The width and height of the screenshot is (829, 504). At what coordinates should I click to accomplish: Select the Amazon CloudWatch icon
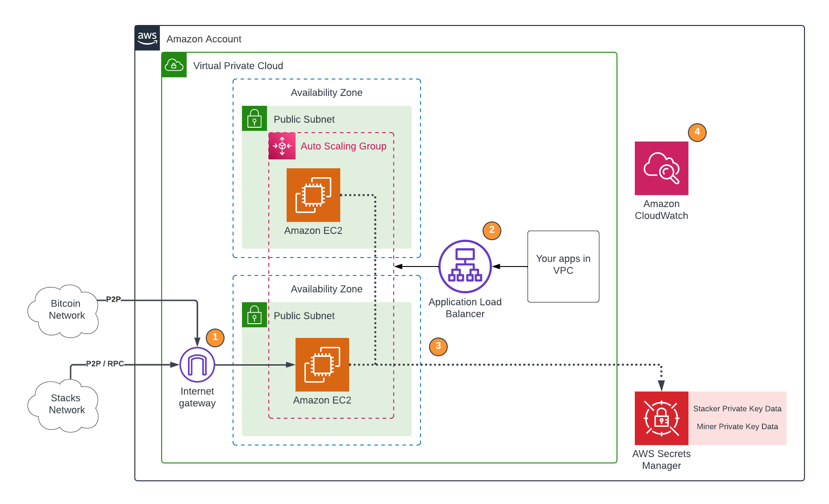(661, 168)
